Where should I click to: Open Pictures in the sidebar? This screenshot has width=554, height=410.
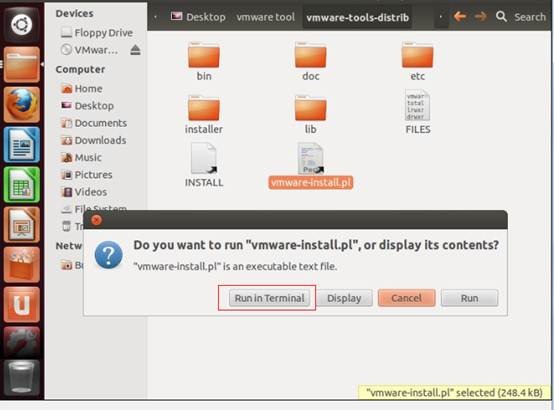pyautogui.click(x=87, y=175)
